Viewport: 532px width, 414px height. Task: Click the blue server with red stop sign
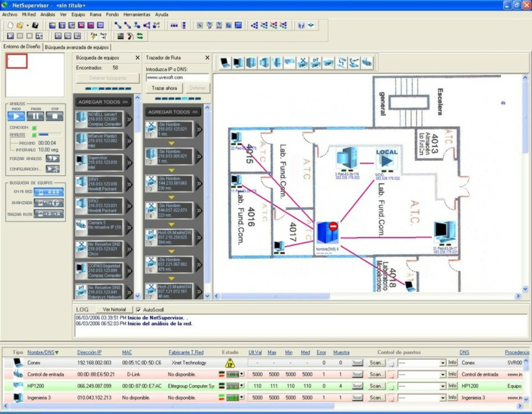[328, 233]
